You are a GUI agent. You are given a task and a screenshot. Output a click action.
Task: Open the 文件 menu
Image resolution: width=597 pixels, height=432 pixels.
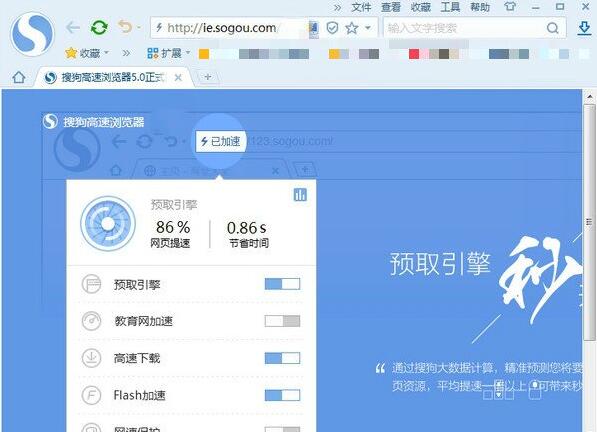(361, 7)
